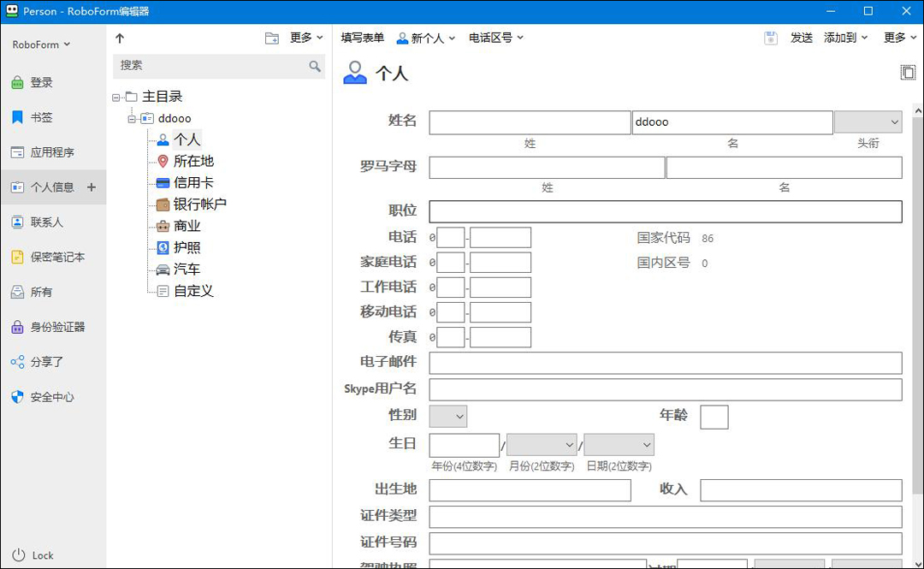Open the 联系人 contacts section
Viewport: 924px width, 569px height.
[x=37, y=222]
